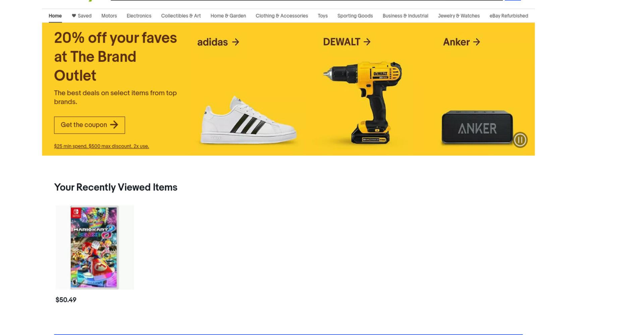Open Collectibles & Art category
The width and height of the screenshot is (644, 335).
click(x=181, y=16)
